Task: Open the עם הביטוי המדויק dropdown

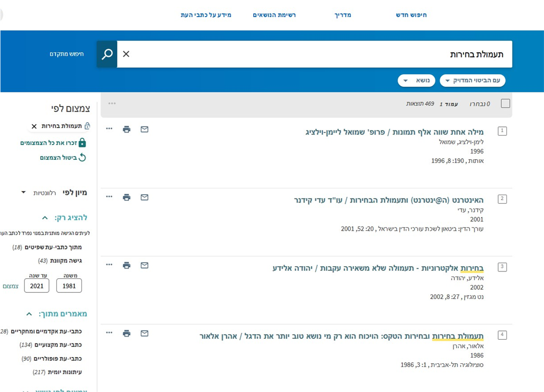Action: pyautogui.click(x=472, y=80)
